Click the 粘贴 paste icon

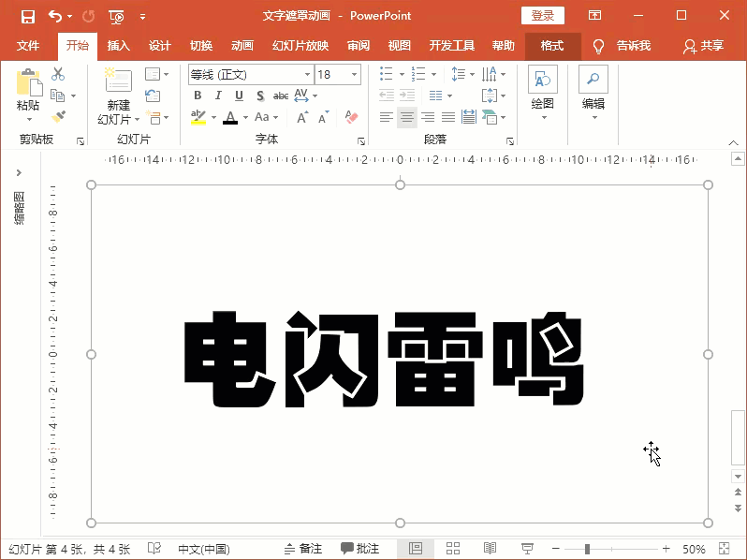click(x=29, y=82)
